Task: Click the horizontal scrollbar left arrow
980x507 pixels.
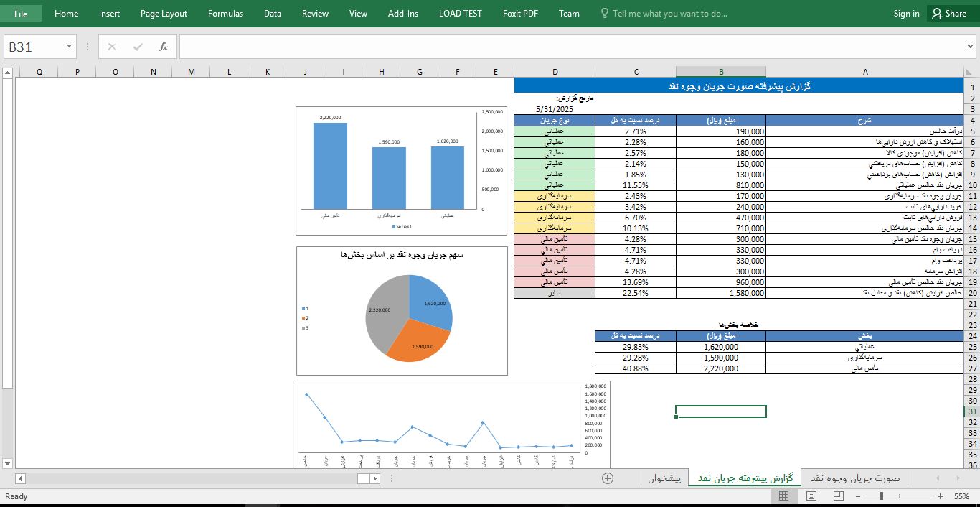Action: click(x=20, y=478)
